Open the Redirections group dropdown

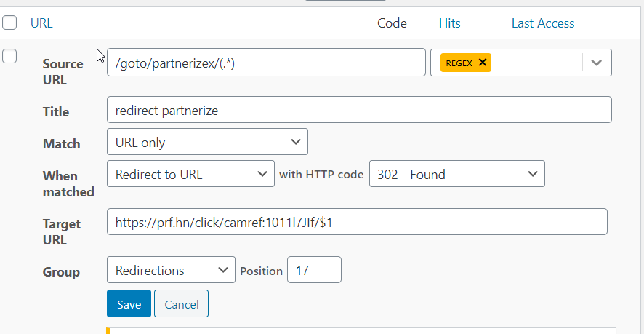[x=171, y=270]
